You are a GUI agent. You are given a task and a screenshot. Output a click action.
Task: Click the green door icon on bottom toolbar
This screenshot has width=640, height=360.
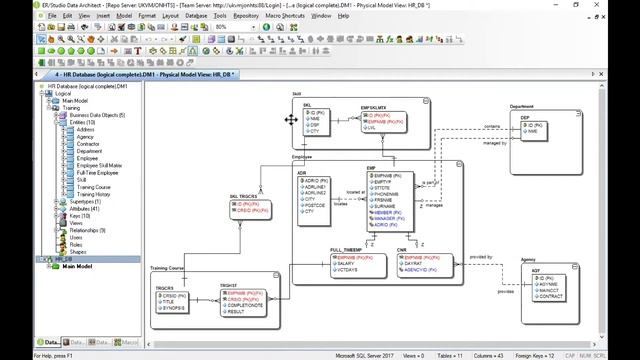[41, 63]
